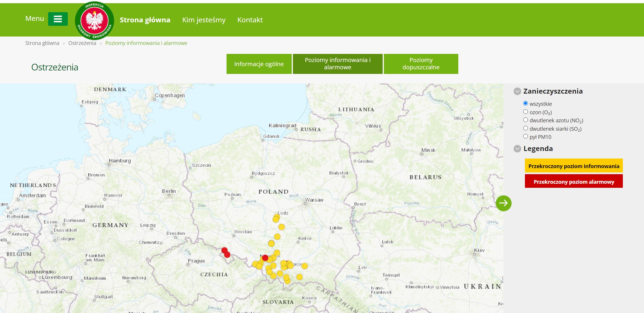Click the red alarm marker in Silesia cluster

(265, 258)
